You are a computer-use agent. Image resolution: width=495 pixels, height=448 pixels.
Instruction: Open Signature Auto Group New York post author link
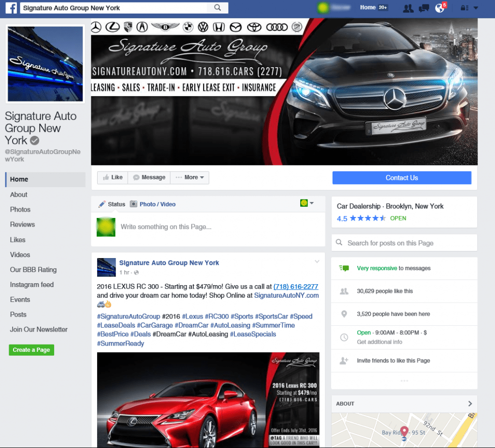coord(169,263)
